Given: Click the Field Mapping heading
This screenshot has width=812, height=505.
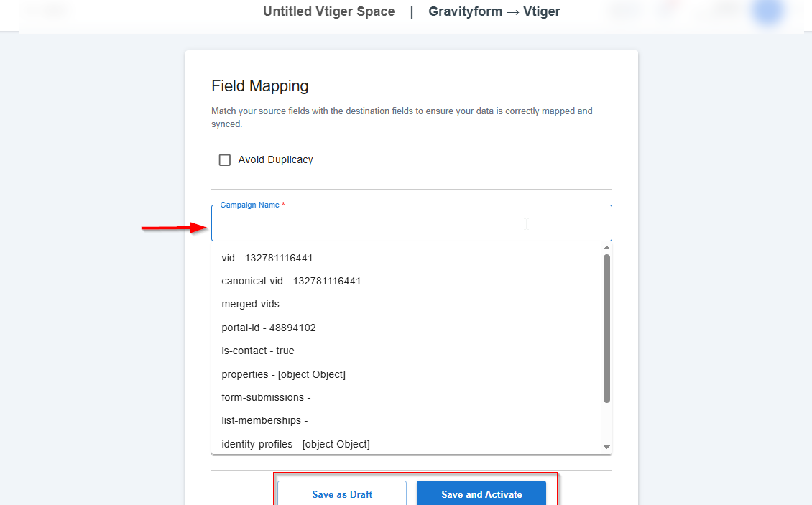Looking at the screenshot, I should click(x=260, y=86).
